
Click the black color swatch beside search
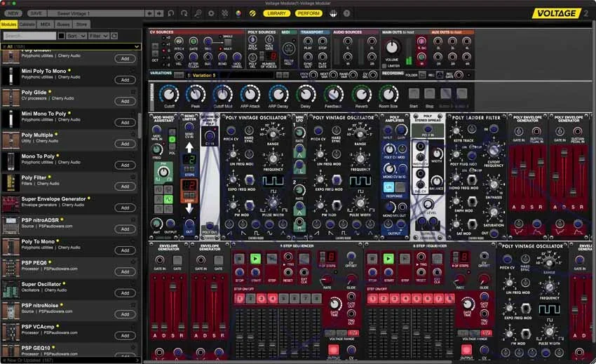pos(61,36)
